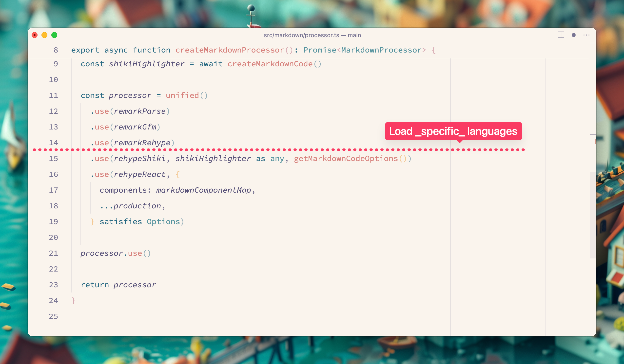Click rehypeReact on line 16
This screenshot has width=624, height=364.
pyautogui.click(x=140, y=174)
